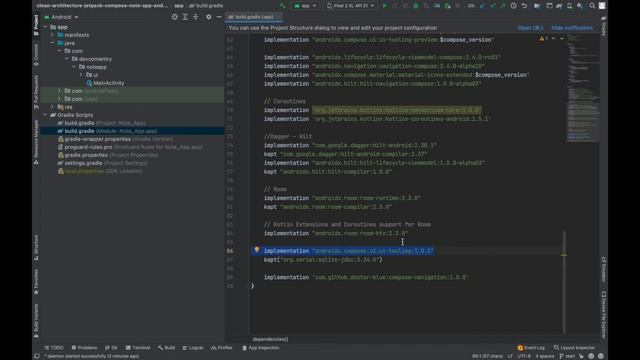
Task: Click the Make Project hammer icon
Action: [x=282, y=6]
